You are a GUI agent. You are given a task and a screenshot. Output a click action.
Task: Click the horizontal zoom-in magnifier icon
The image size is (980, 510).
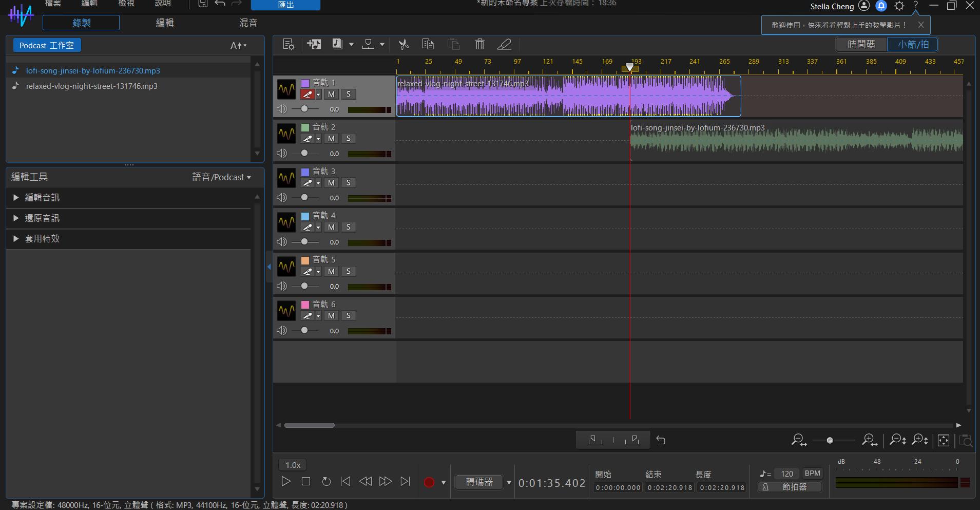[869, 440]
